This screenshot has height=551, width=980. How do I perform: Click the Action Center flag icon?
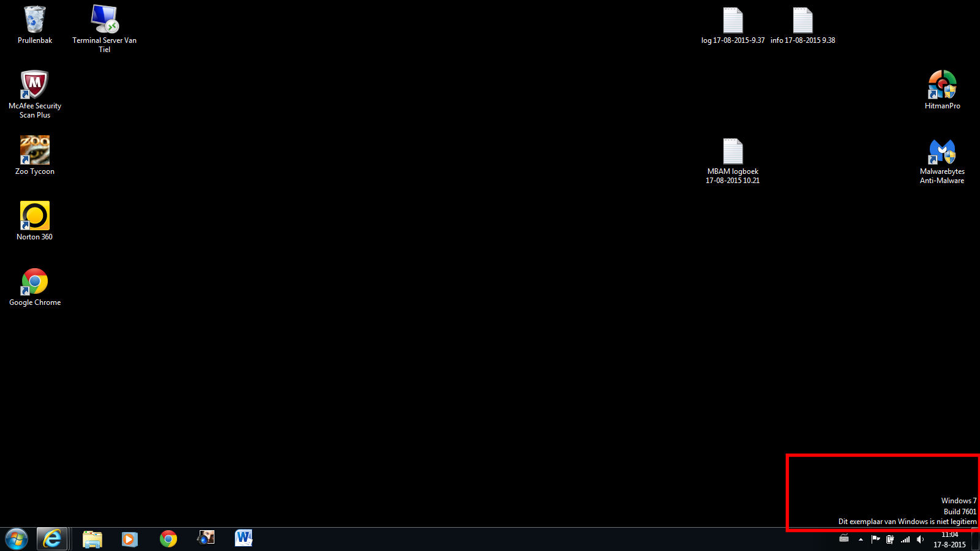(875, 539)
